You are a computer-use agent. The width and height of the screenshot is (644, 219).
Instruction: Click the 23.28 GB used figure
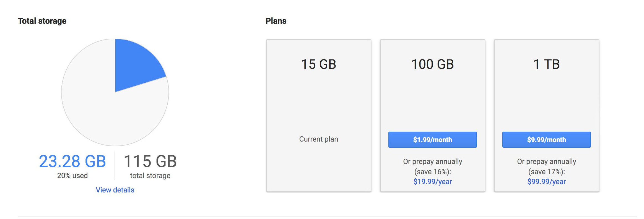click(72, 161)
